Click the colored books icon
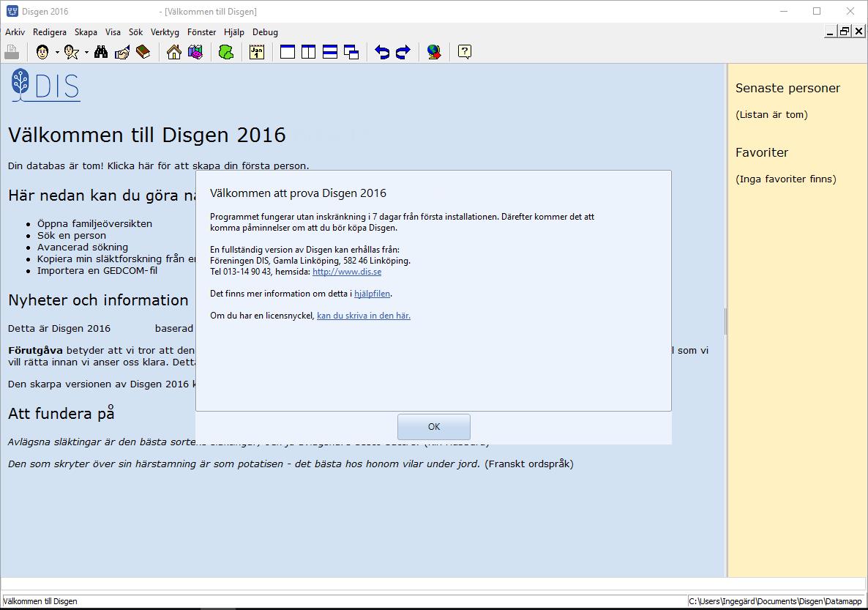This screenshot has height=610, width=868. 195,52
